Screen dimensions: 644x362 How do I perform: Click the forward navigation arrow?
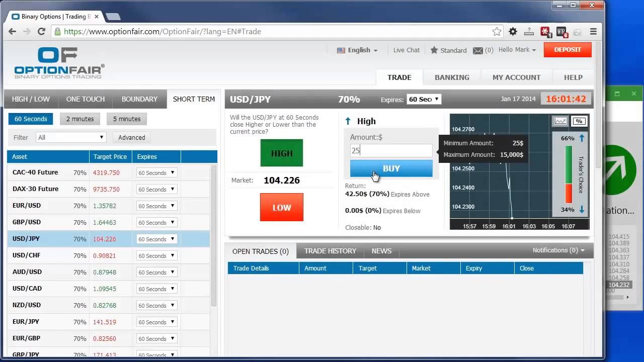27,31
